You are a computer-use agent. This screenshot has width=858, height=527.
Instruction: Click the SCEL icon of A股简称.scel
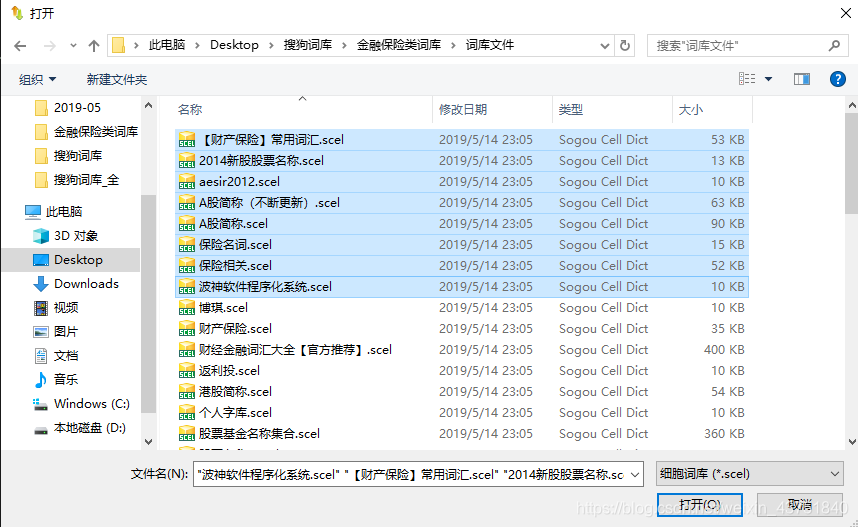click(187, 224)
